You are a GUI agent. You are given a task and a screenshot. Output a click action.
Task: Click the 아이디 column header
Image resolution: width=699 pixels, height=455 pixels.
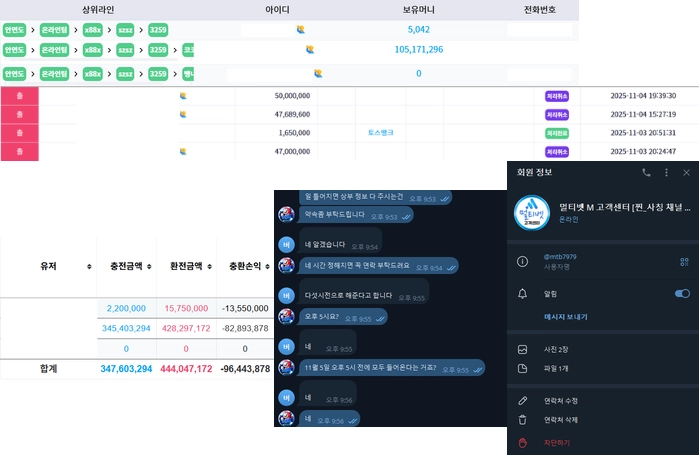(277, 10)
